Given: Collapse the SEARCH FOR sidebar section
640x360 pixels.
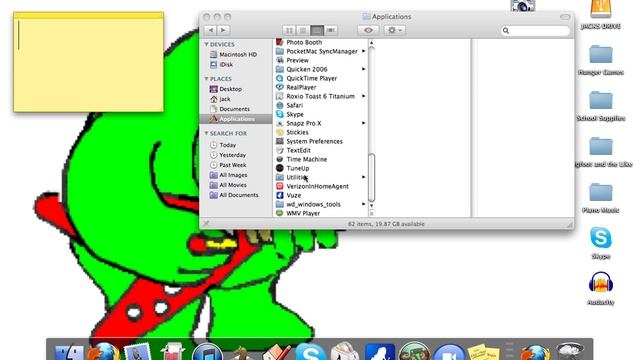Looking at the screenshot, I should click(x=207, y=133).
